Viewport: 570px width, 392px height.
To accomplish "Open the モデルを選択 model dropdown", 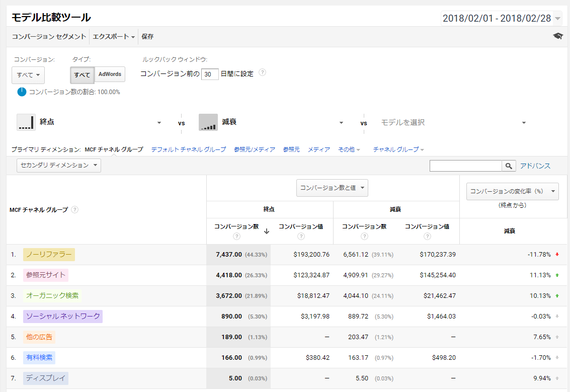I will [453, 123].
